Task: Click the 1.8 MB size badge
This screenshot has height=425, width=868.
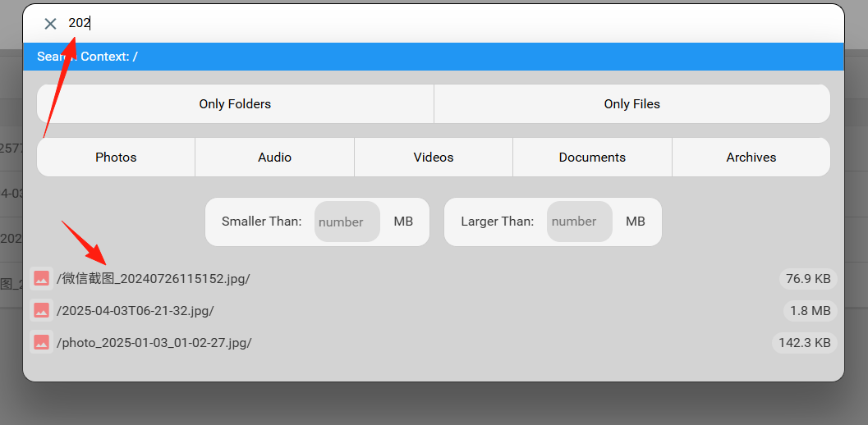Action: (x=810, y=311)
